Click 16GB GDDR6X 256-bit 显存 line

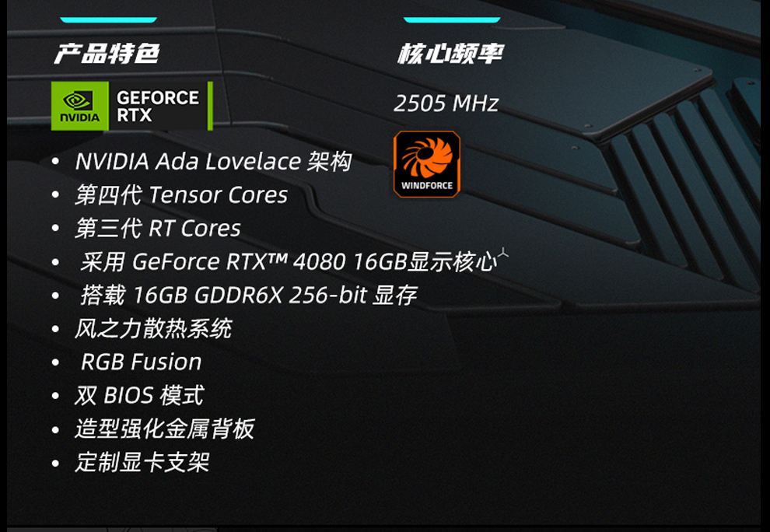249,296
